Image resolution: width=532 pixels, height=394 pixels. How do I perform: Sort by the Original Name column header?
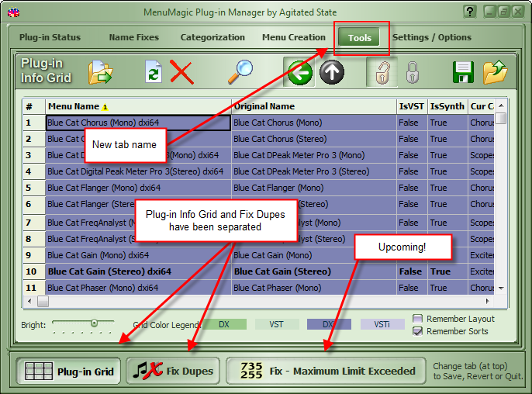[314, 106]
